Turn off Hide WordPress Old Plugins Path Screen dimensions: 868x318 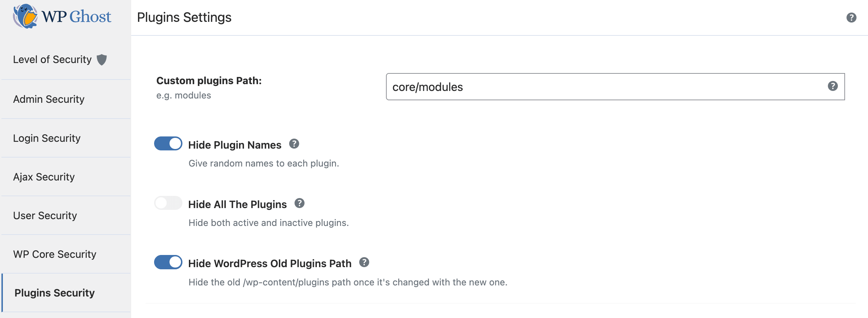[x=168, y=262]
